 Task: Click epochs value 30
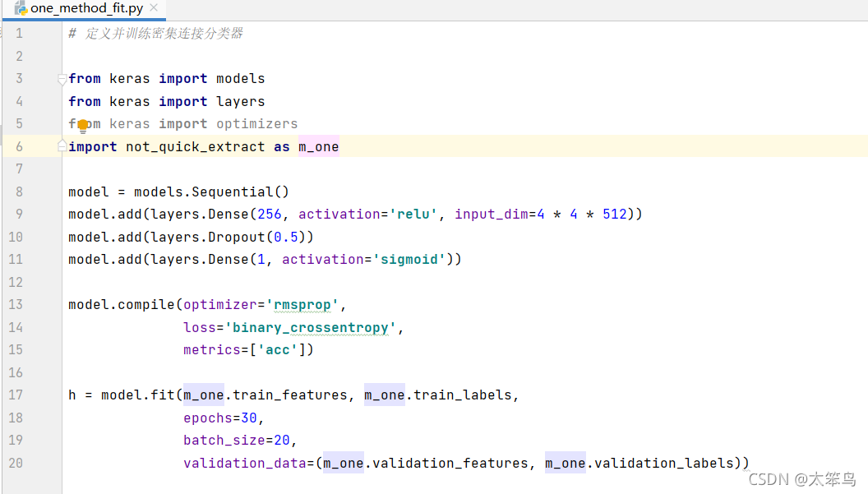(248, 418)
